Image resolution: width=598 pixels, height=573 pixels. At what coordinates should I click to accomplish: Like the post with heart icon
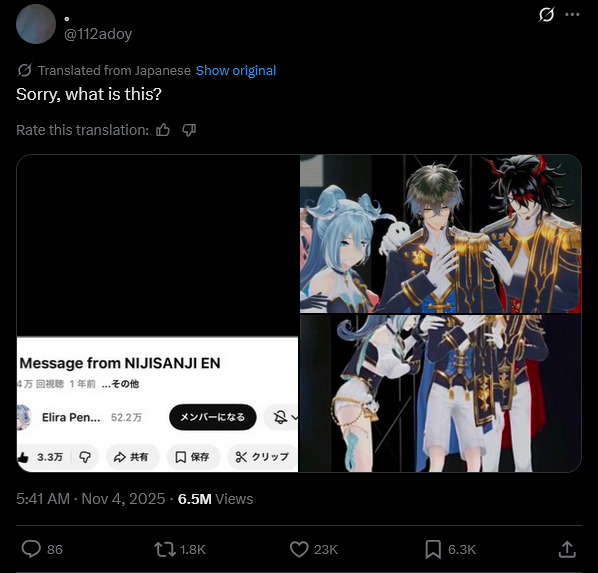(x=299, y=549)
